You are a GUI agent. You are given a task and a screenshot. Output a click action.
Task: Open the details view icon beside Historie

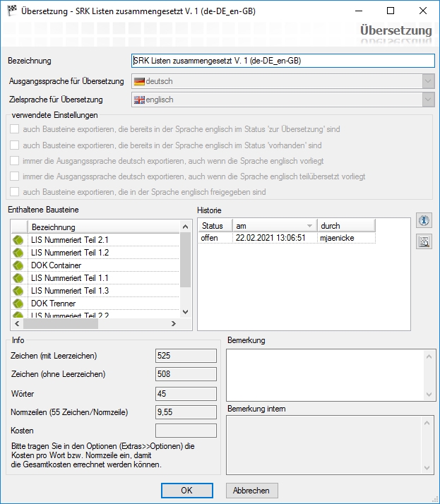tap(424, 241)
